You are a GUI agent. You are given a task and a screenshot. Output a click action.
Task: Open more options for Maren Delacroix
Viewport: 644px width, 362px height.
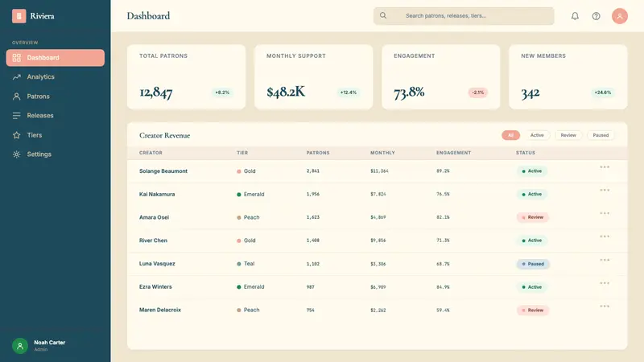(x=605, y=306)
